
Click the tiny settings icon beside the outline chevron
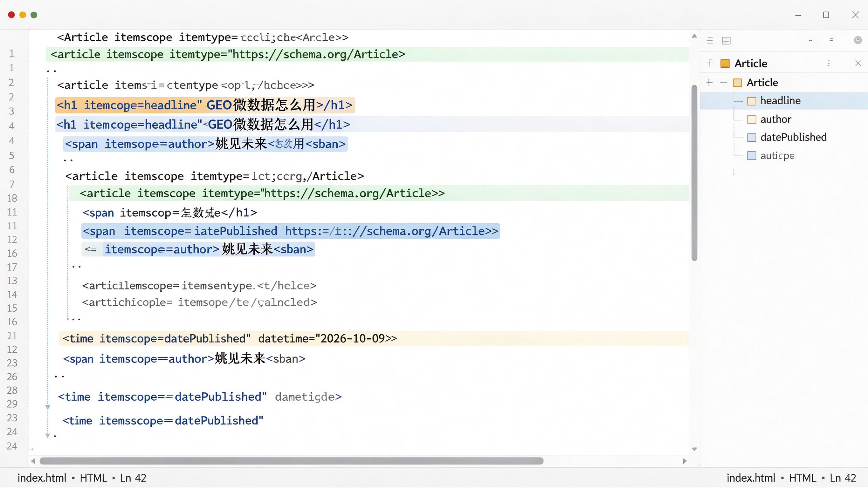point(831,40)
